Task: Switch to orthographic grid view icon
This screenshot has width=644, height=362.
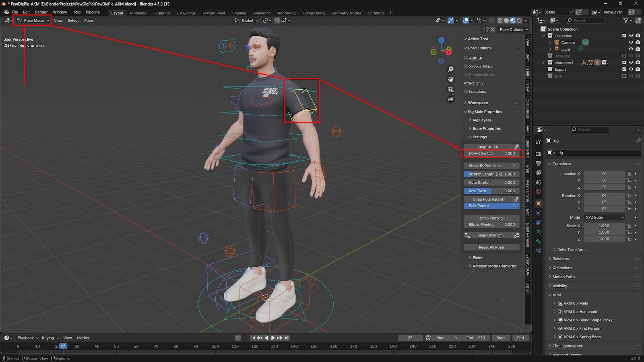Action: click(451, 99)
